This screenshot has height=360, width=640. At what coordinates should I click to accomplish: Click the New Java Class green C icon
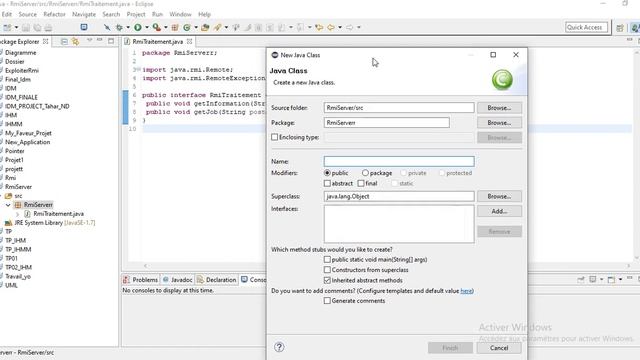(187, 27)
